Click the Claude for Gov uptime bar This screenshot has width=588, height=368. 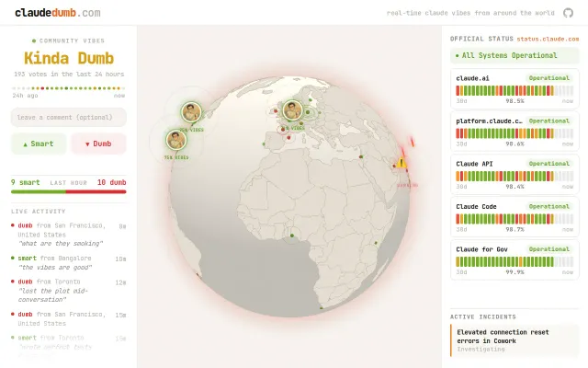tap(514, 261)
